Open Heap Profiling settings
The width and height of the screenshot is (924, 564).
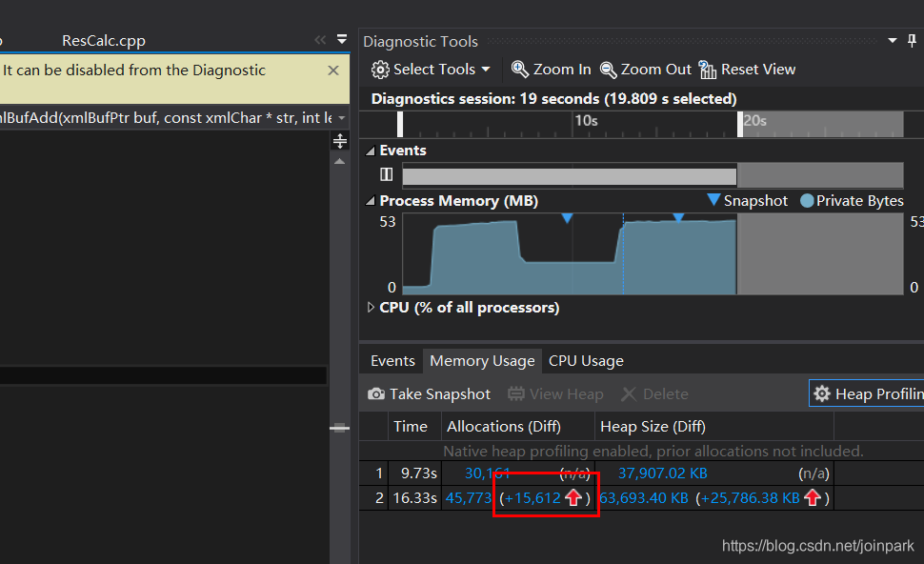[x=868, y=393]
